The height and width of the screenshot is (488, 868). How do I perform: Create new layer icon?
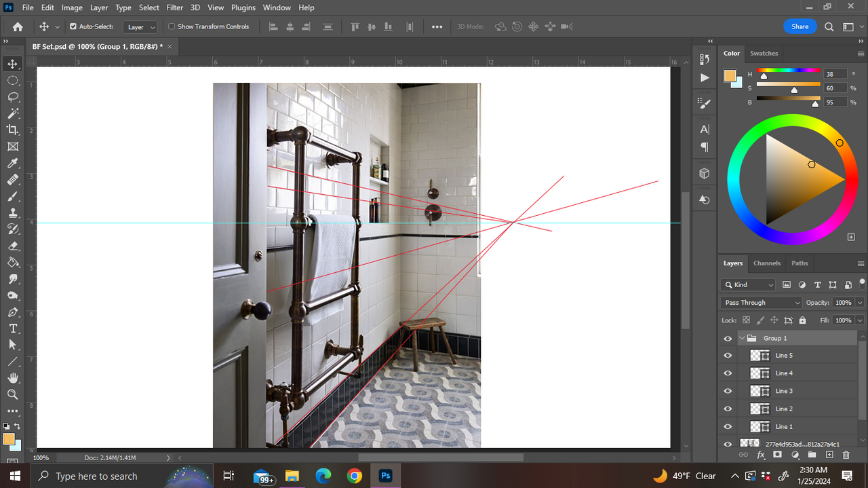click(829, 454)
